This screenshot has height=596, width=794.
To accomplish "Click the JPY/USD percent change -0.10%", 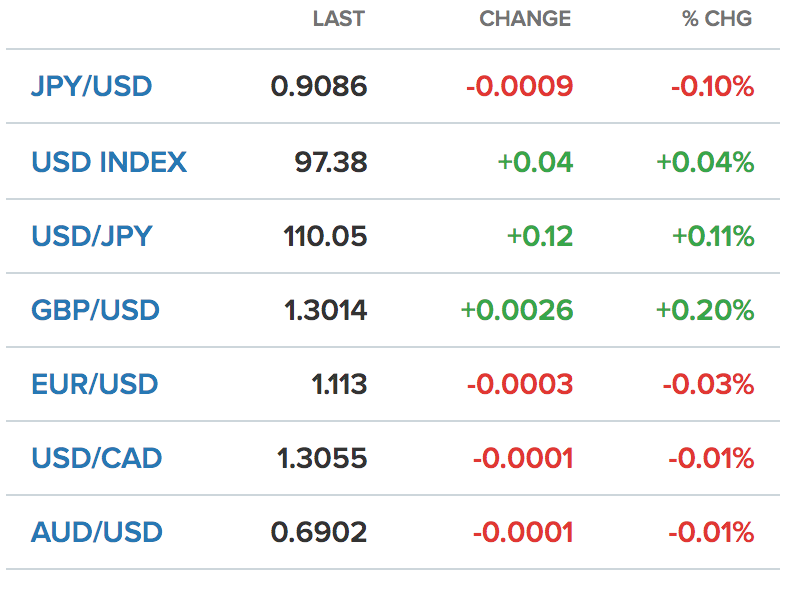I will (712, 86).
